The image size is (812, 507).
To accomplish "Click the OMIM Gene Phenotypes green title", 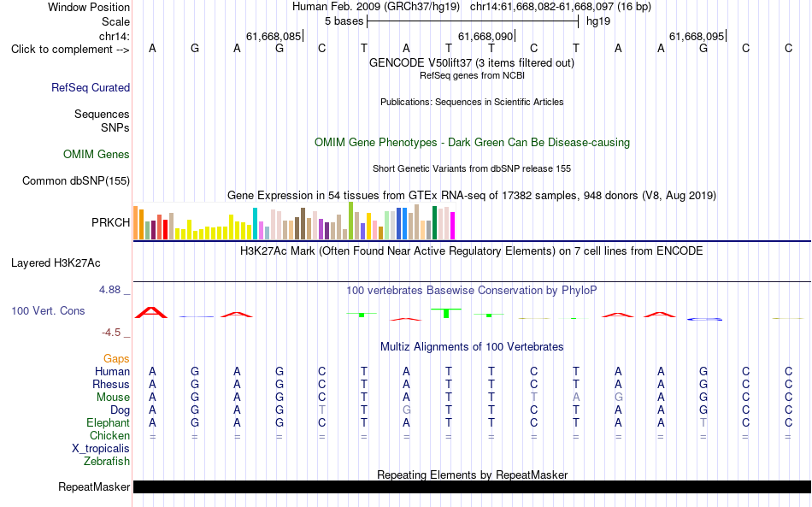I will point(472,143).
